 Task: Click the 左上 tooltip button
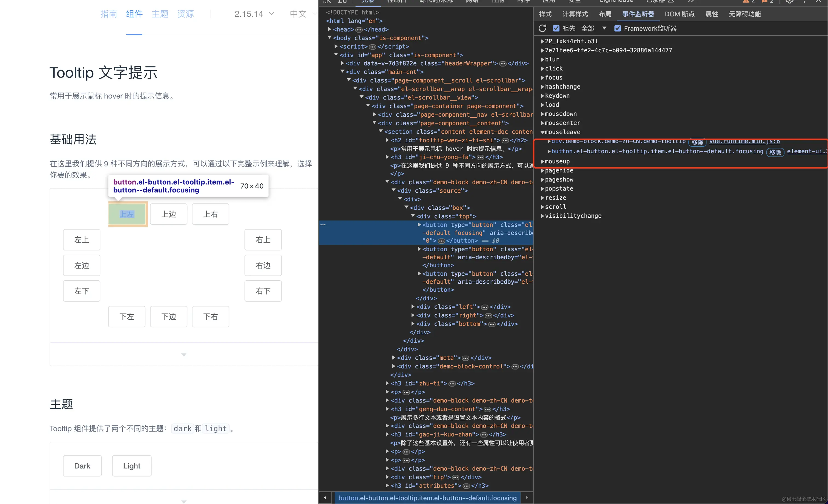tap(82, 240)
